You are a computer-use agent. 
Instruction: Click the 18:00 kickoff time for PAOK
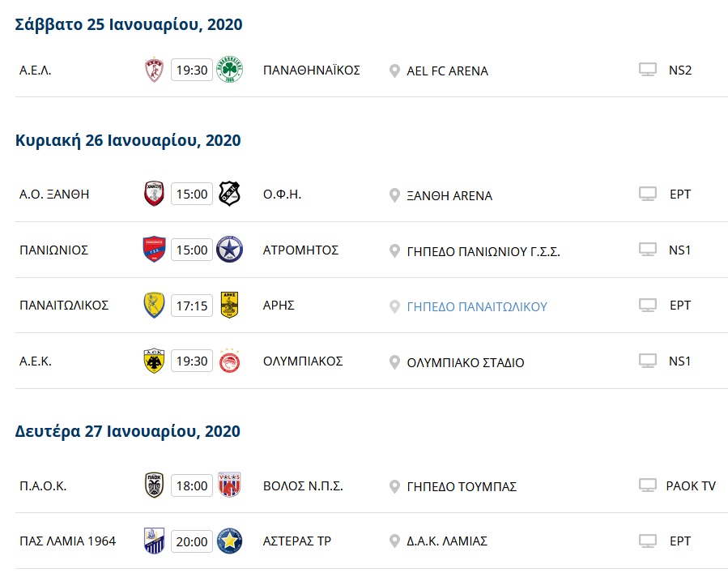[x=192, y=485]
